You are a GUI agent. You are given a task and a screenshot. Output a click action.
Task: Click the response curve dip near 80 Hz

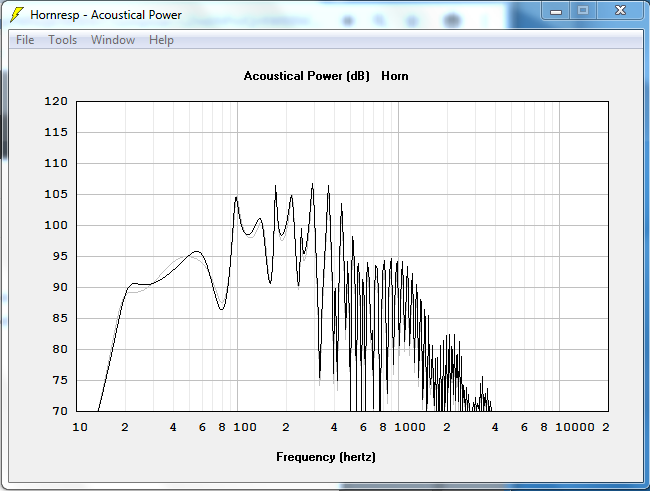tap(222, 309)
